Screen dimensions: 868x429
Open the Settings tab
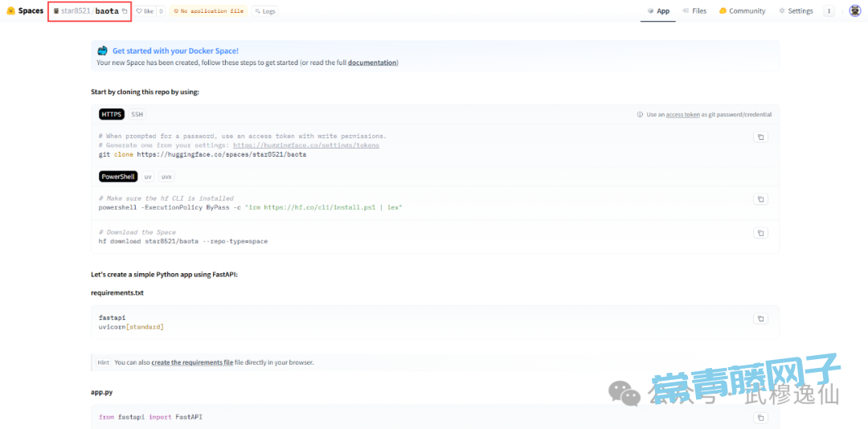[796, 11]
